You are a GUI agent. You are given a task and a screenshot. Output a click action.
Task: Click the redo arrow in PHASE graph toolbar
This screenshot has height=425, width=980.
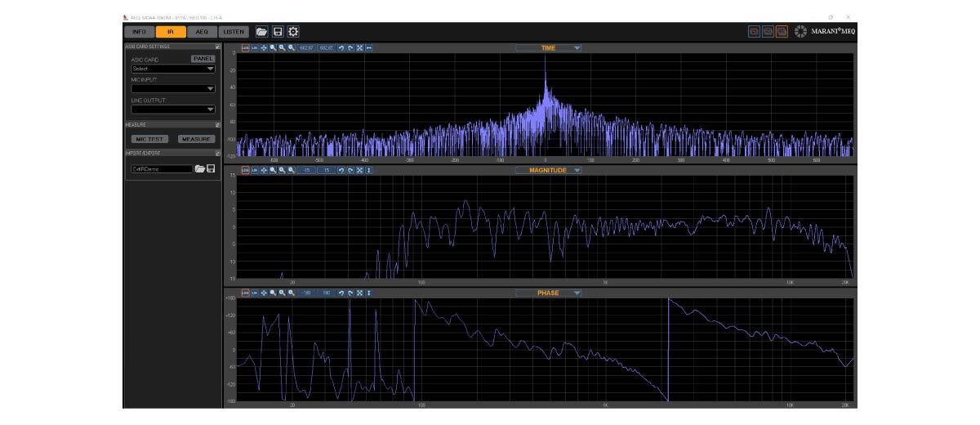tap(350, 292)
